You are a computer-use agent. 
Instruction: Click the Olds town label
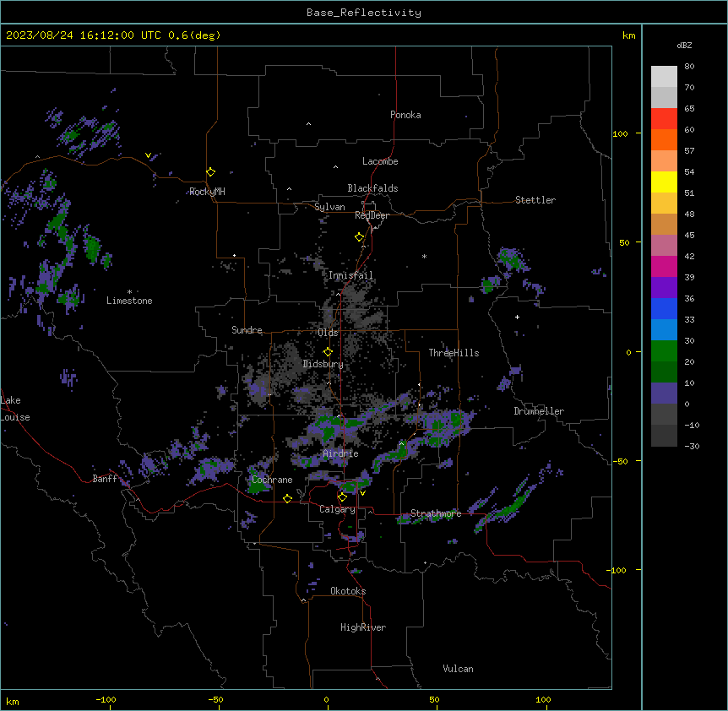328,333
